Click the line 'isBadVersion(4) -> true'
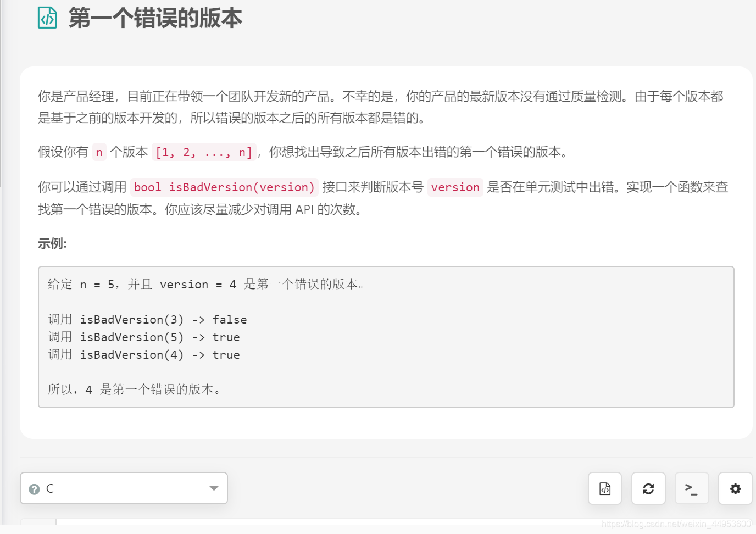 point(144,354)
